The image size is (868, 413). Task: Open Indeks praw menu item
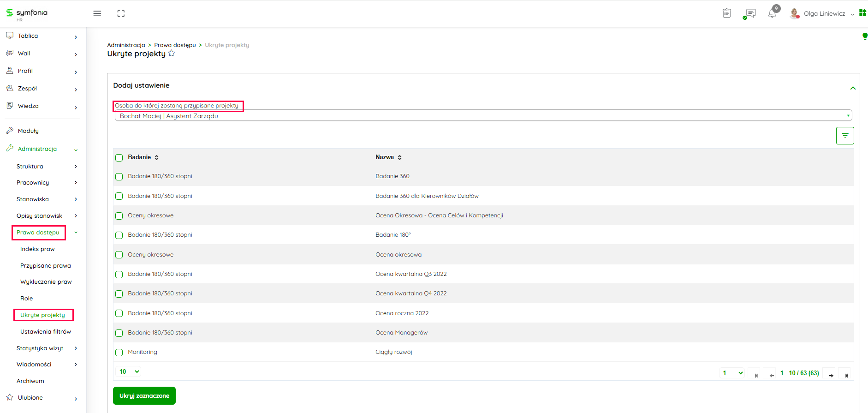tap(37, 249)
